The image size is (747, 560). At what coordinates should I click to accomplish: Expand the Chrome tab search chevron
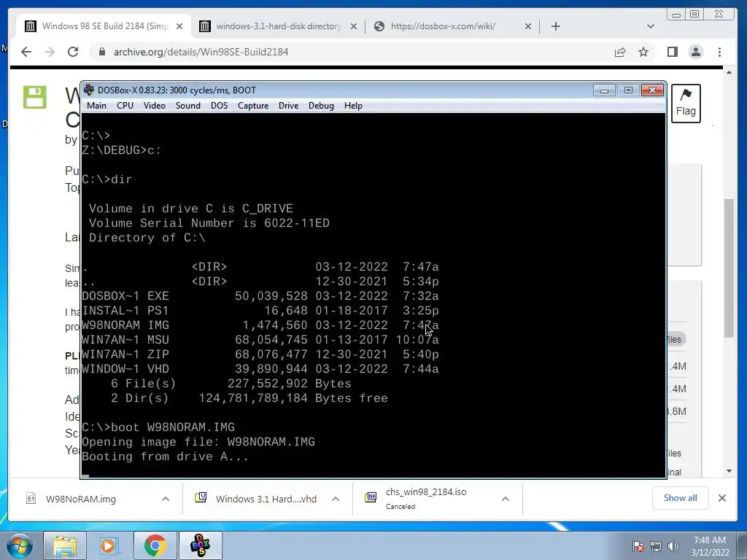click(650, 26)
